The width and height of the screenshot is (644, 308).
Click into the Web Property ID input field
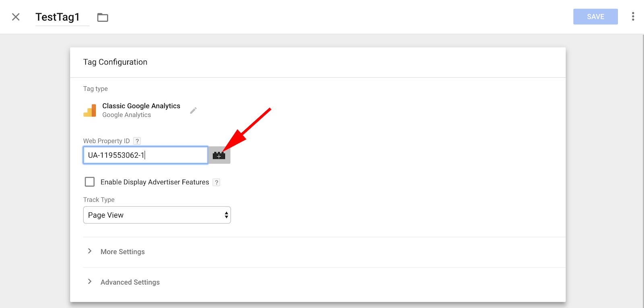(145, 155)
